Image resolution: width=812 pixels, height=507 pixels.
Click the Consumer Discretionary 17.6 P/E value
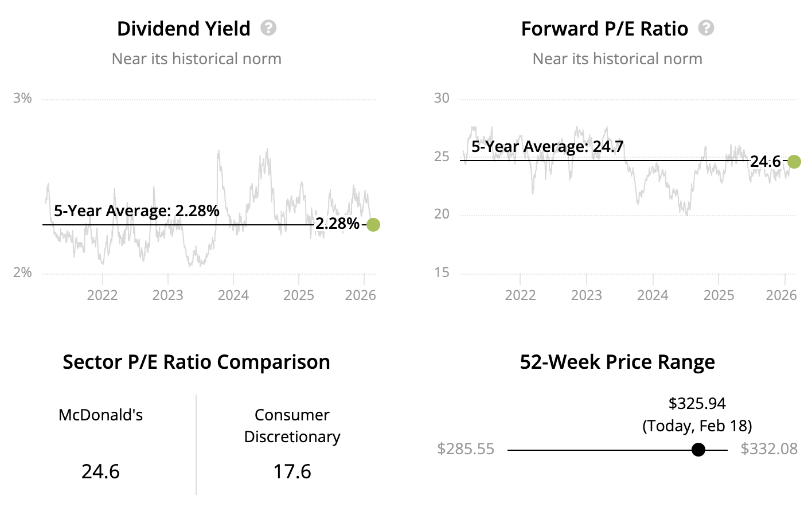292,471
